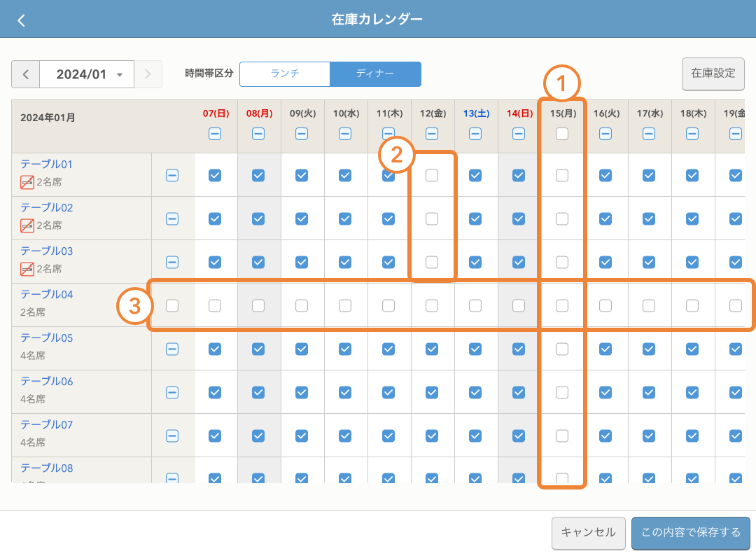Toggle all tables for 12(金) column
The width and height of the screenshot is (756, 556).
click(432, 134)
